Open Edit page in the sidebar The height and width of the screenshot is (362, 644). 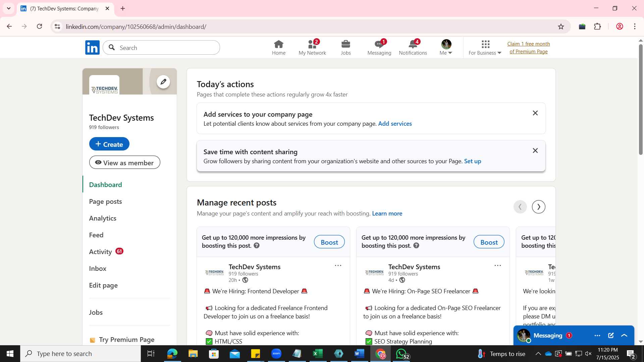(x=103, y=285)
